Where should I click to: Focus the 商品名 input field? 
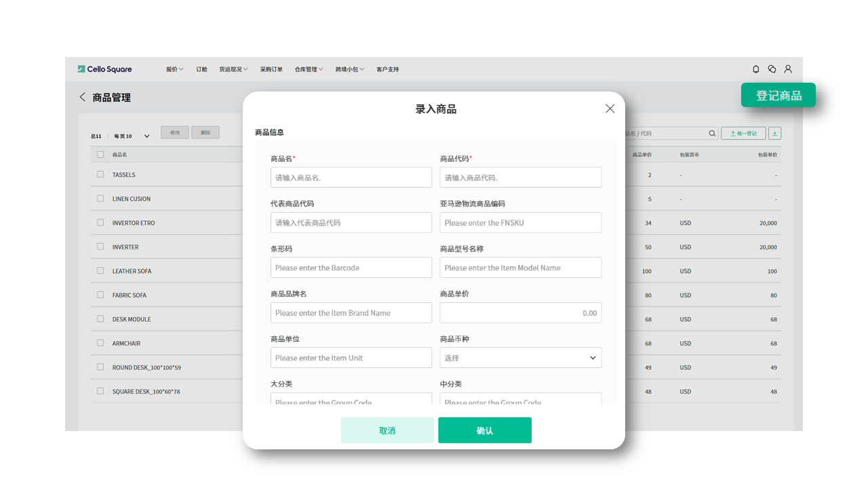coord(351,177)
